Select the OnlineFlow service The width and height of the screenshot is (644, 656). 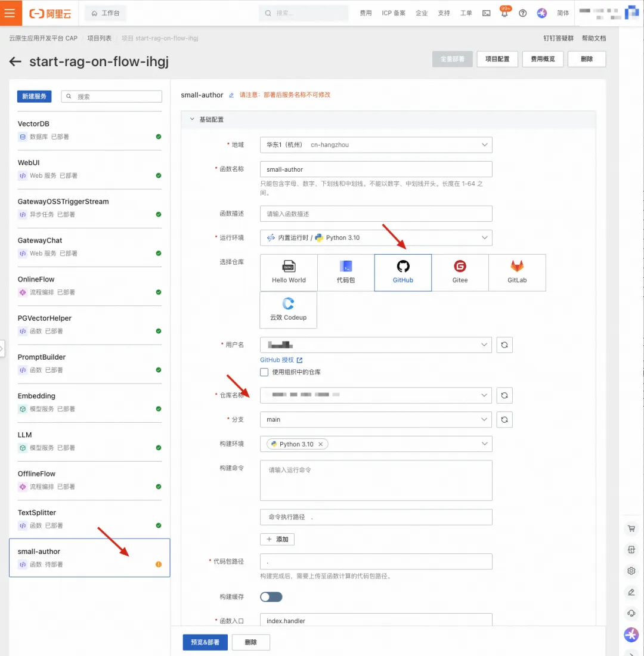[89, 286]
